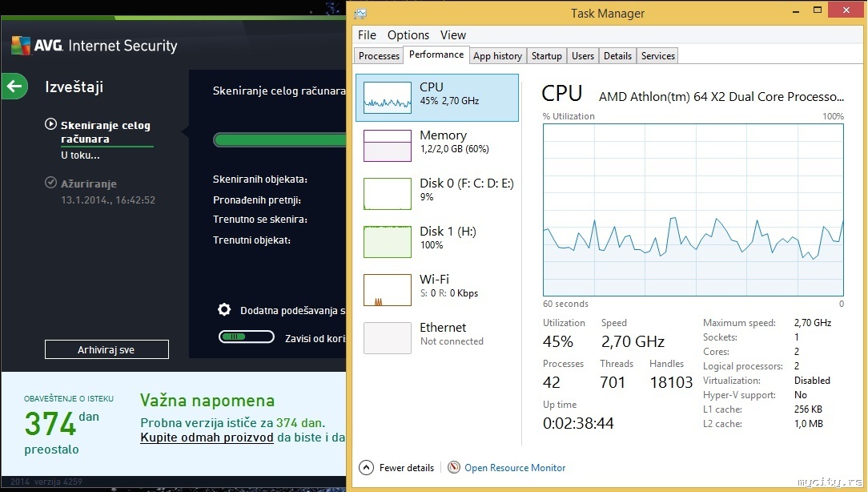
Task: Click the green back arrow in AVG
Action: (x=14, y=87)
